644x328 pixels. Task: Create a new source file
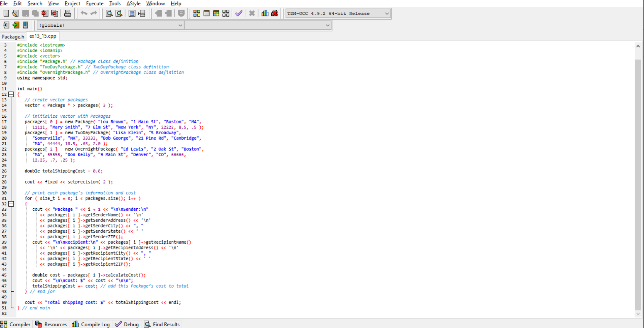(6, 13)
